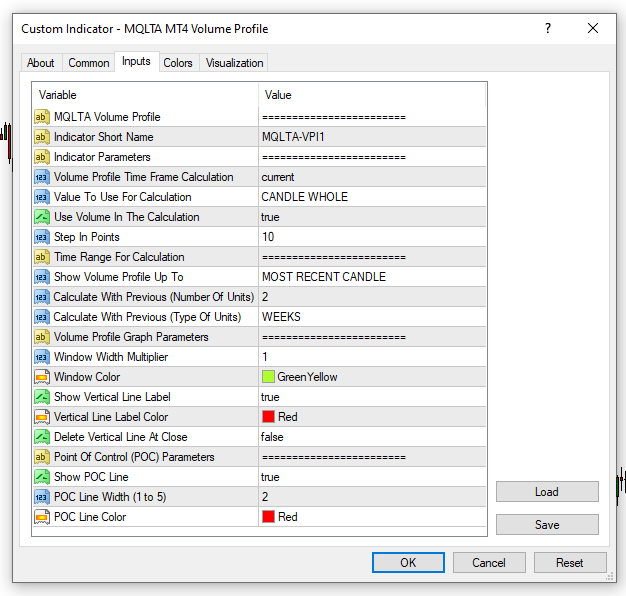Click integer icon beside Volume Profile Time Frame Calculation
The height and width of the screenshot is (596, 626).
point(42,177)
